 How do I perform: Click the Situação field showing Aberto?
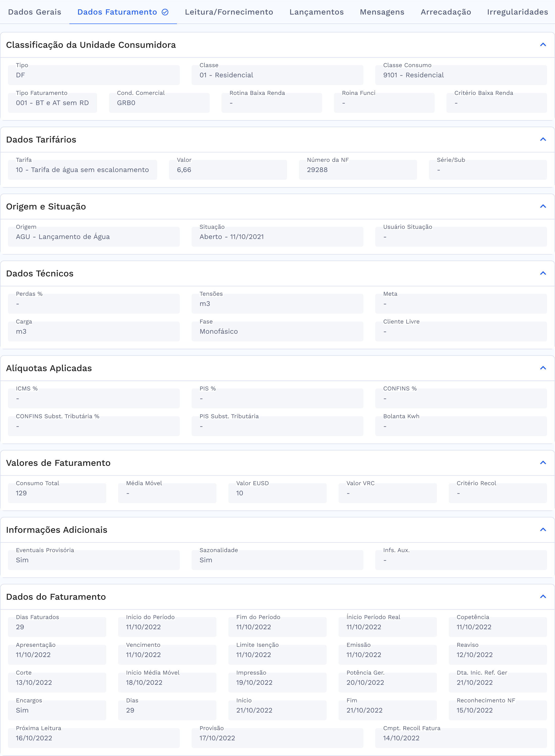tap(277, 237)
